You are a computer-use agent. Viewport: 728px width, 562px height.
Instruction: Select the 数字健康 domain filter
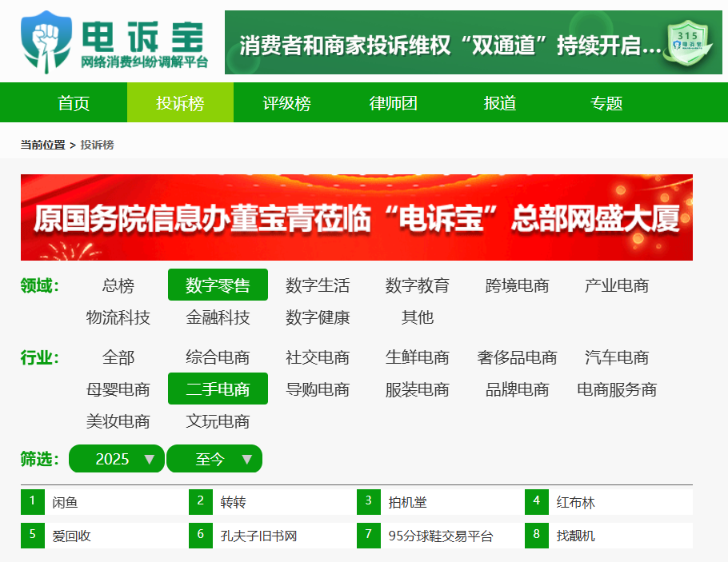tap(318, 317)
